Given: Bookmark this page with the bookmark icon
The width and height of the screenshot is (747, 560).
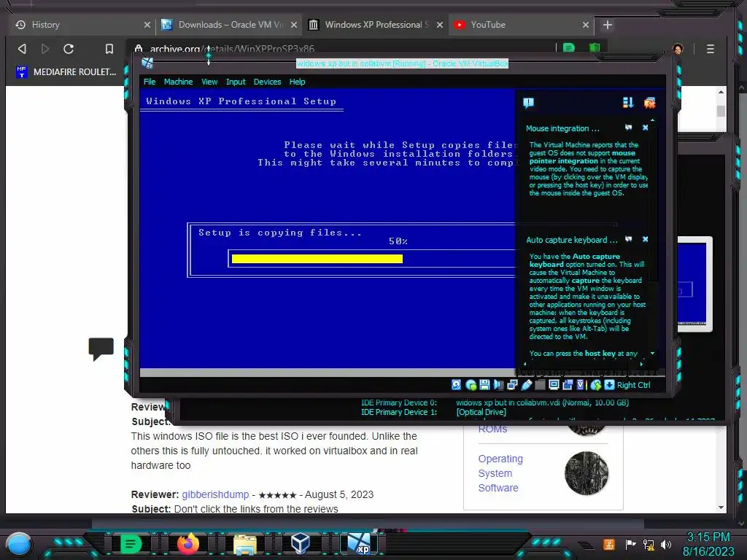Looking at the screenshot, I should point(109,49).
